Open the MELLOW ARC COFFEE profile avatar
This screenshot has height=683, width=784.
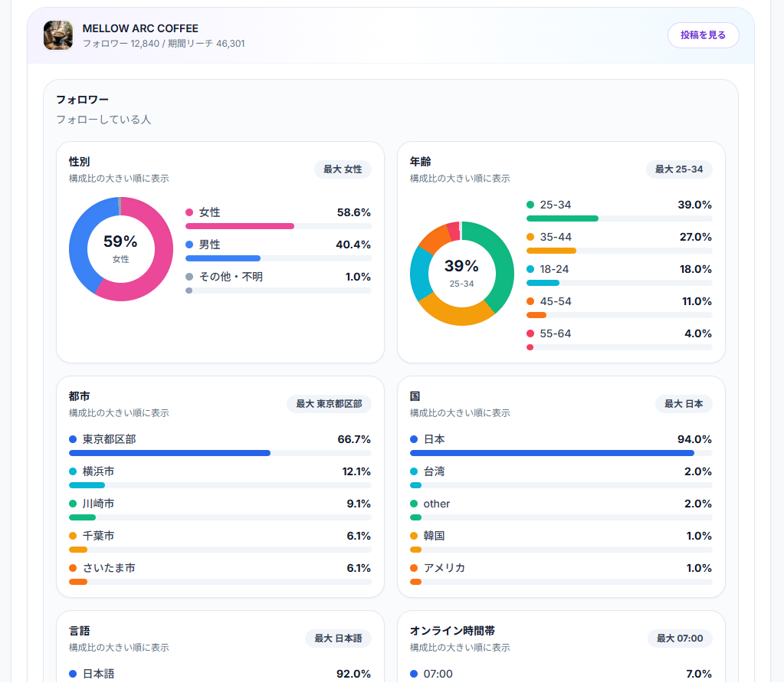[x=58, y=35]
